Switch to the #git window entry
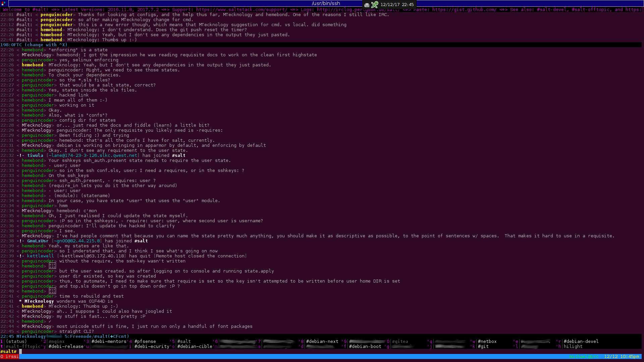 (x=483, y=347)
